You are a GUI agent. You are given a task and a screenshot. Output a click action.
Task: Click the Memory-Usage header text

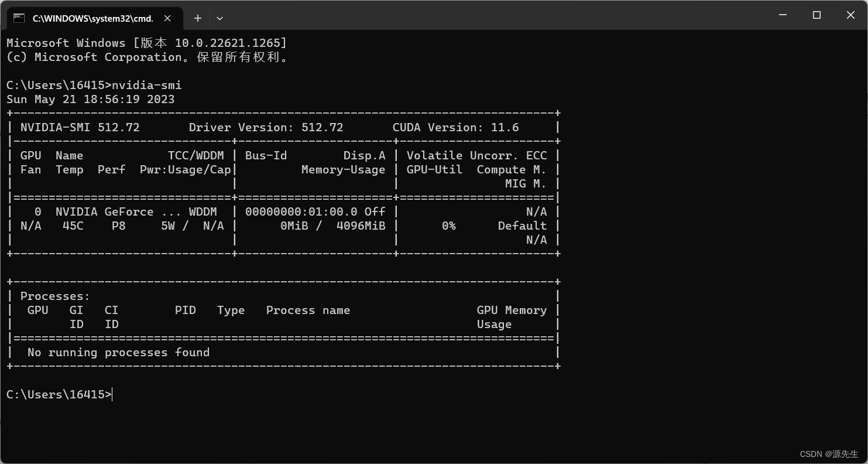tap(344, 169)
